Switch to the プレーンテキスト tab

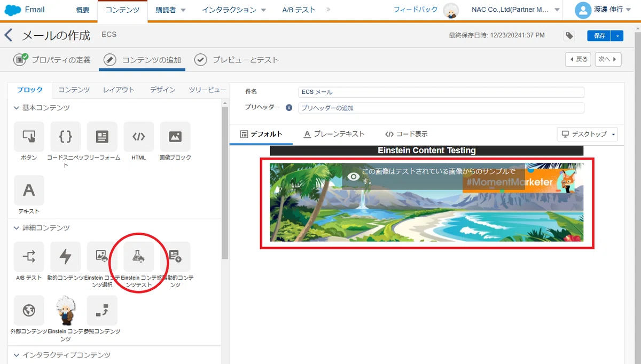point(334,134)
